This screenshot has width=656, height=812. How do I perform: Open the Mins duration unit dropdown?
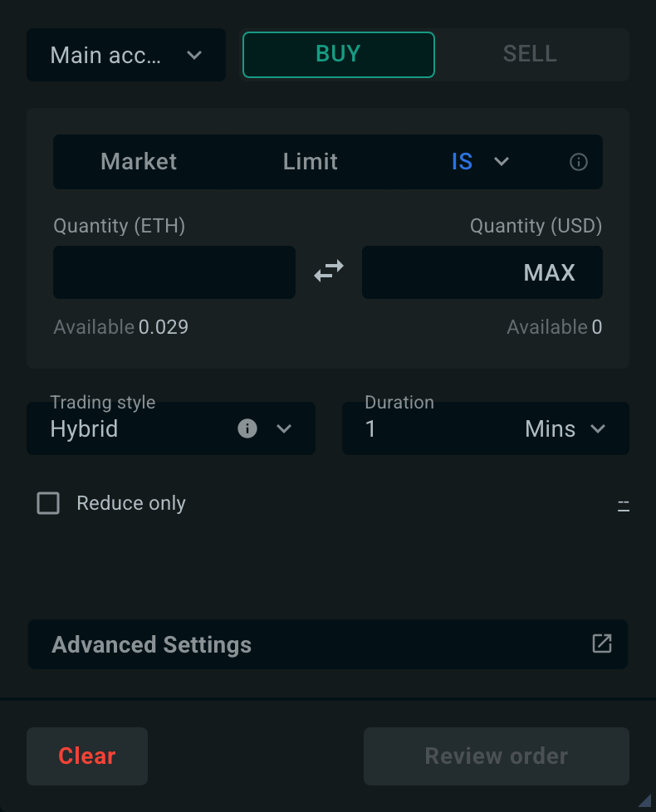pos(565,428)
